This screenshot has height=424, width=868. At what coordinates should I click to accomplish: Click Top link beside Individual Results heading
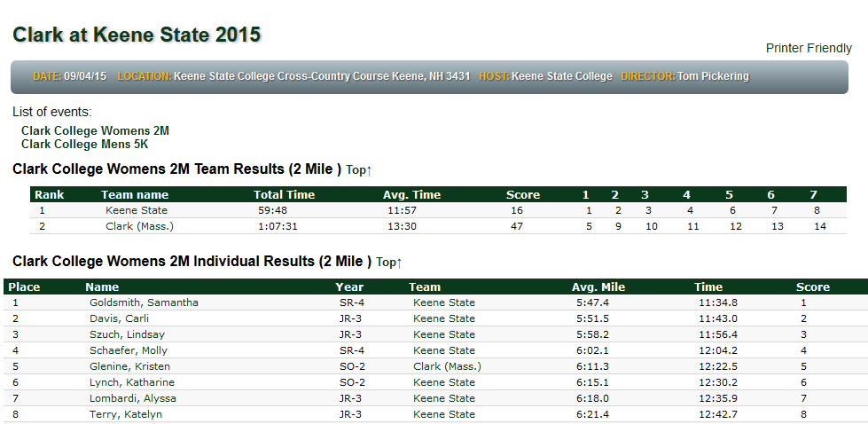point(388,263)
